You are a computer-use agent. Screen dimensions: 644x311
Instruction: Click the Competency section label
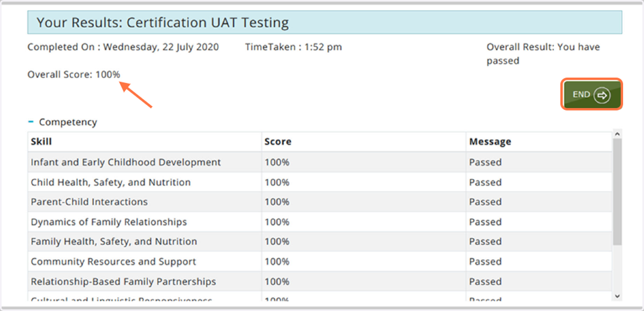[68, 122]
